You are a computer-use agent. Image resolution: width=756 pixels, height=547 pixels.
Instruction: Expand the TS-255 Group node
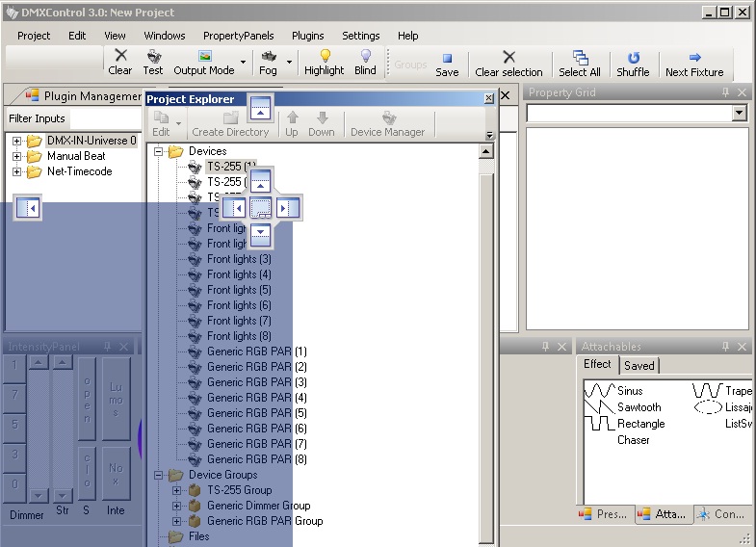click(177, 490)
